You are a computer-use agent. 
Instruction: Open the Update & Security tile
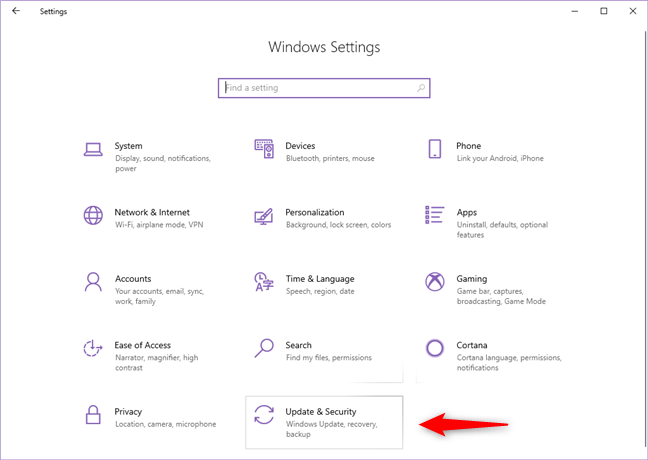tap(324, 422)
